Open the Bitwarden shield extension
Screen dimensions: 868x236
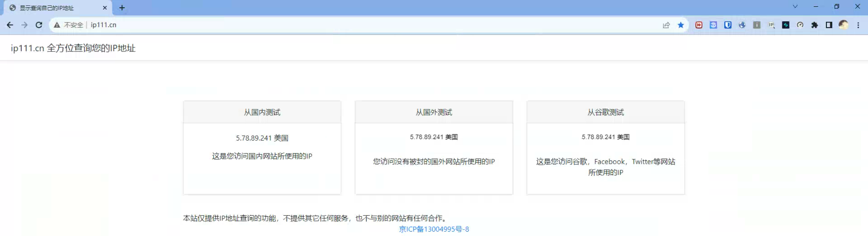coord(728,25)
